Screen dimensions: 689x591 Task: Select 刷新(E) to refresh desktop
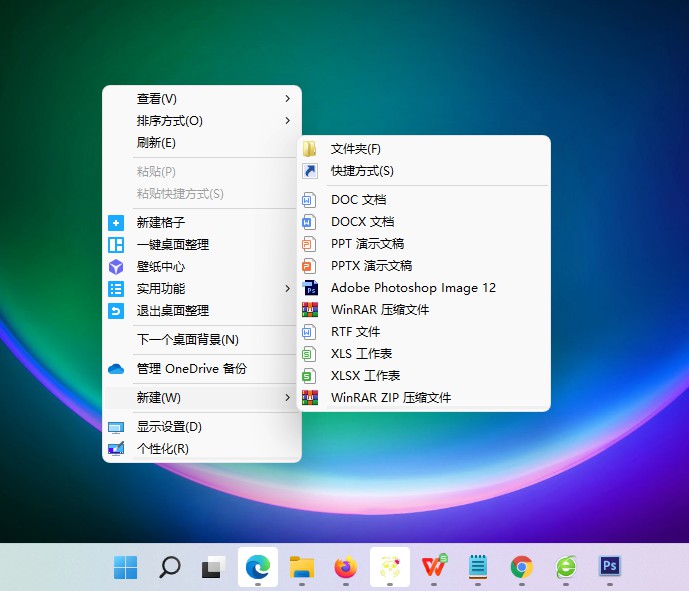click(202, 143)
